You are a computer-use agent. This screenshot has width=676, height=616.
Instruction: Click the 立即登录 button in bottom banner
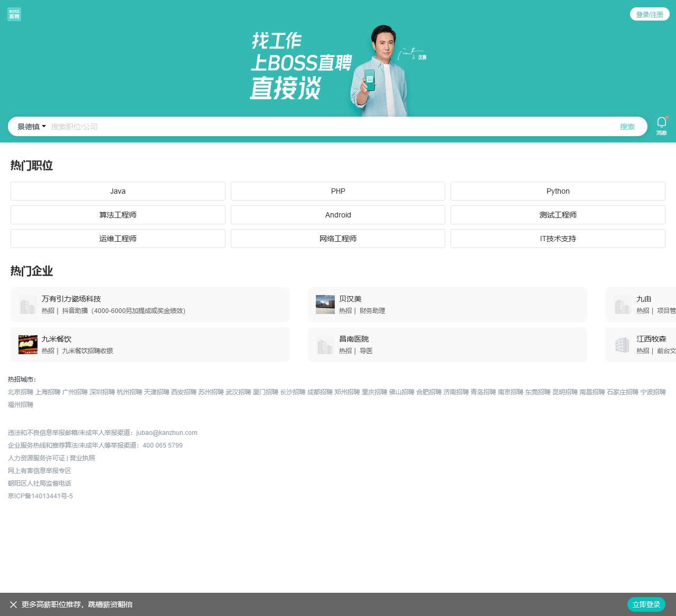click(x=646, y=604)
